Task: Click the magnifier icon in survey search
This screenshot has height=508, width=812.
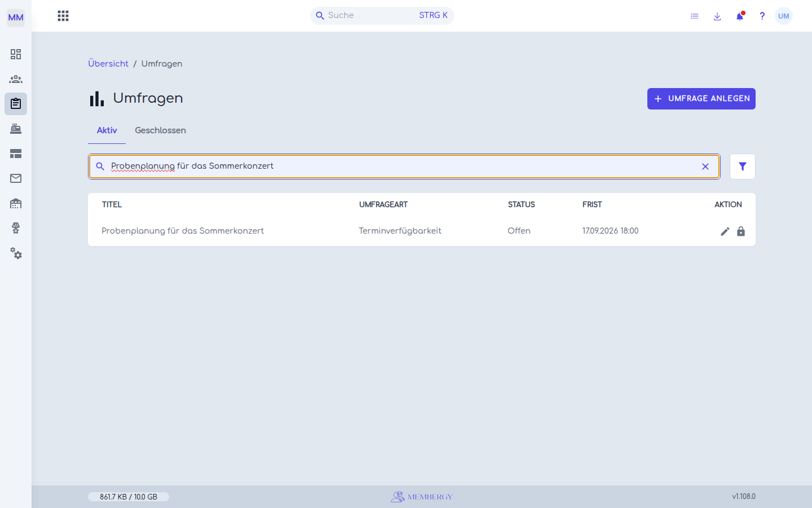Action: click(x=100, y=167)
